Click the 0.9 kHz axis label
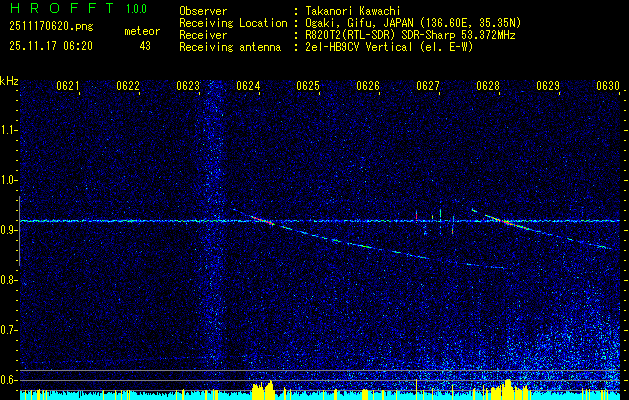 pos(7,230)
